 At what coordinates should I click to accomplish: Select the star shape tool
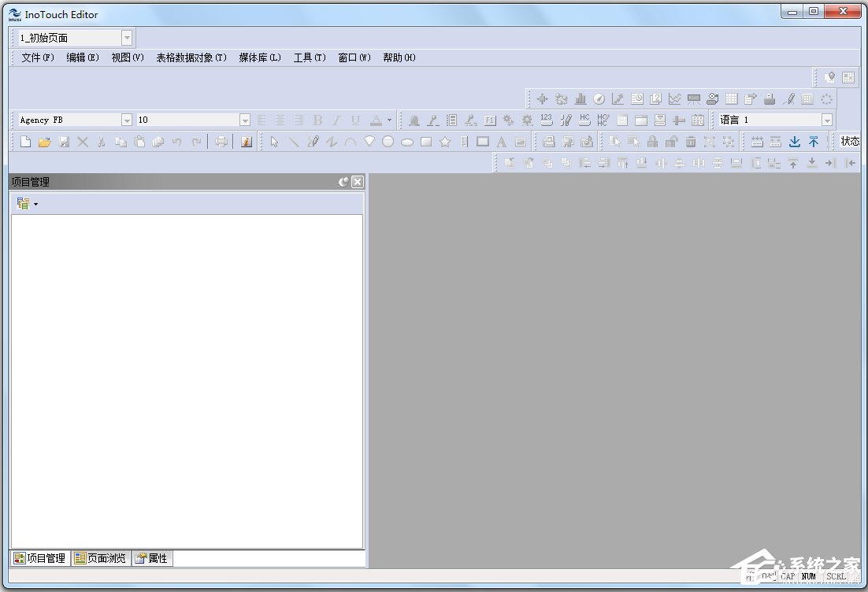(x=444, y=142)
